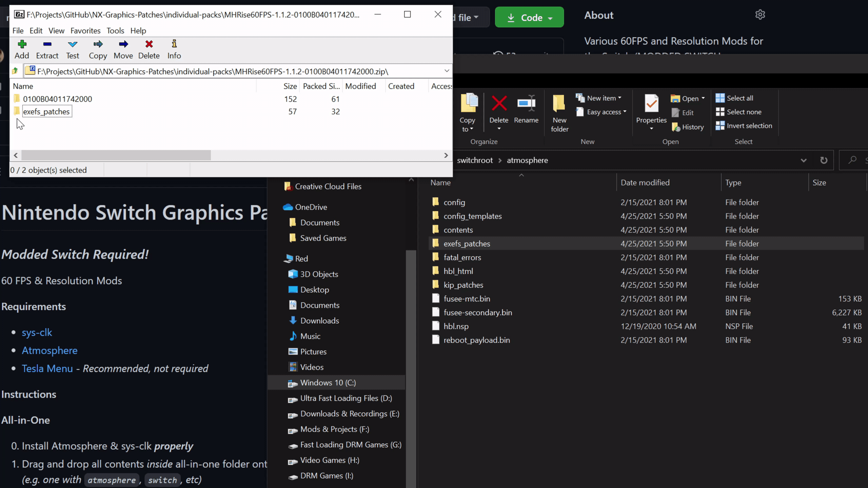Click Edit in Explorer Open group
The height and width of the screenshot is (488, 868).
click(x=682, y=113)
